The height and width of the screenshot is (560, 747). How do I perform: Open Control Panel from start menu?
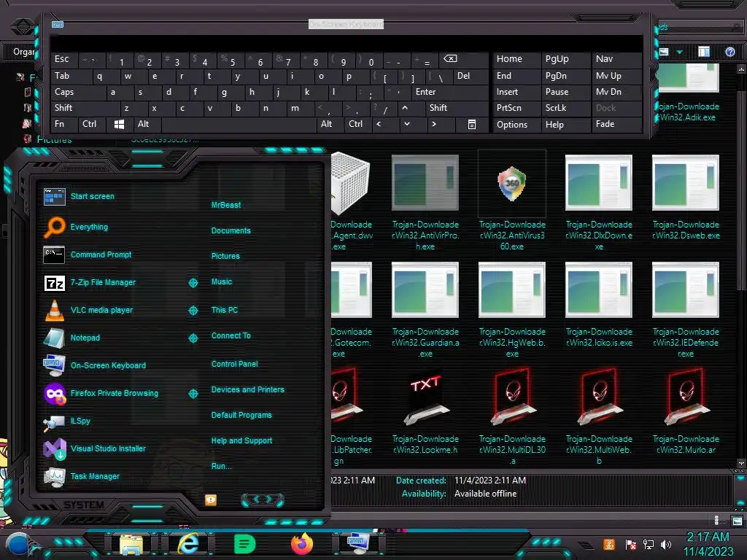235,364
